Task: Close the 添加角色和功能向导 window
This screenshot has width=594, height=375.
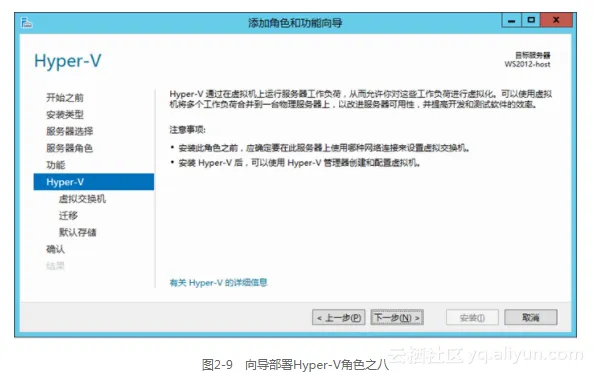Action: (x=556, y=20)
